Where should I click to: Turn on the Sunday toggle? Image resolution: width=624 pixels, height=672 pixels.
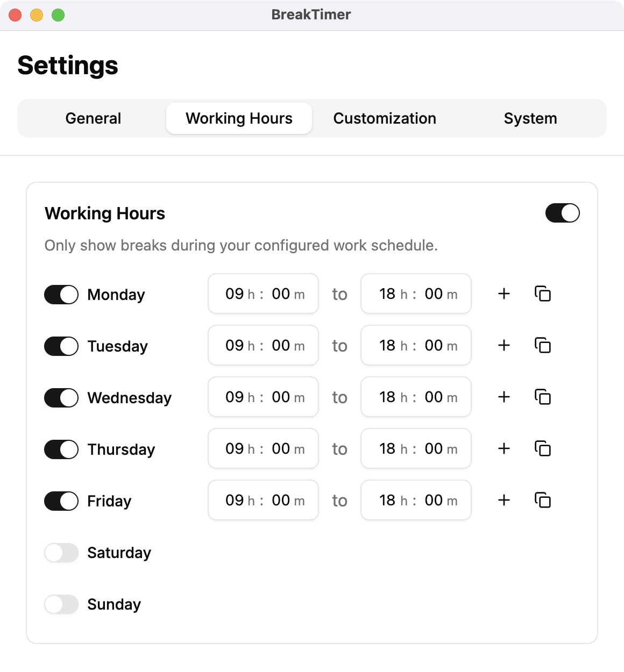(61, 604)
